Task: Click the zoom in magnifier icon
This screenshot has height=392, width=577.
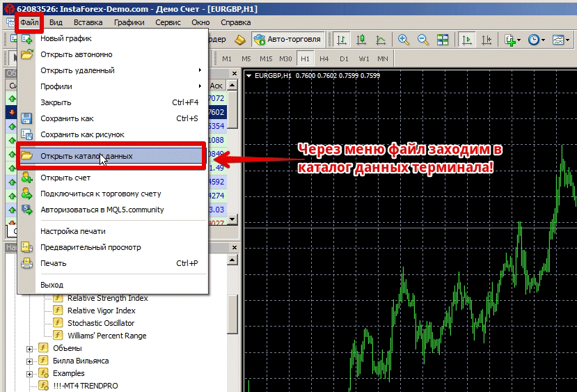Action: [x=403, y=40]
